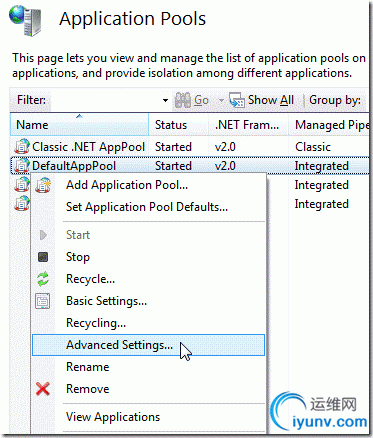
Task: Click the Status column header
Action: (x=179, y=125)
